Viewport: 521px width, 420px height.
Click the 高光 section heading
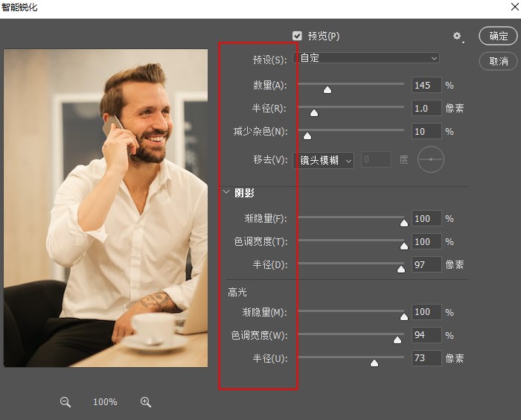tap(237, 293)
